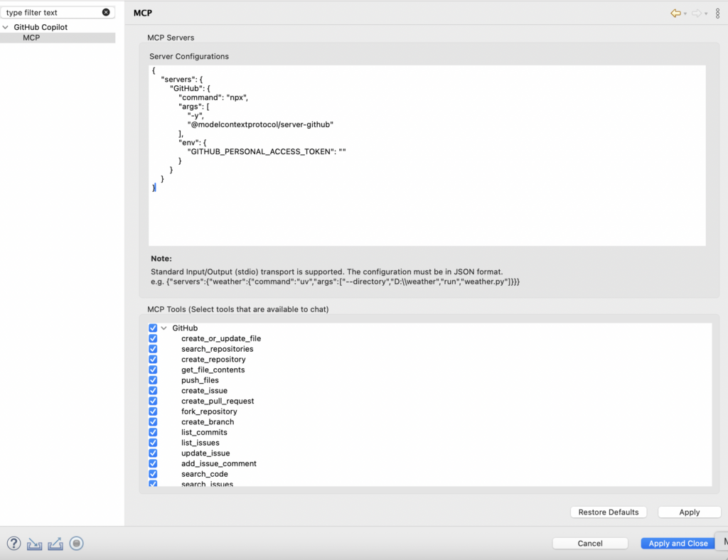Click the back arrow history dropdown
Screen dimensions: 728x560
[687, 13]
